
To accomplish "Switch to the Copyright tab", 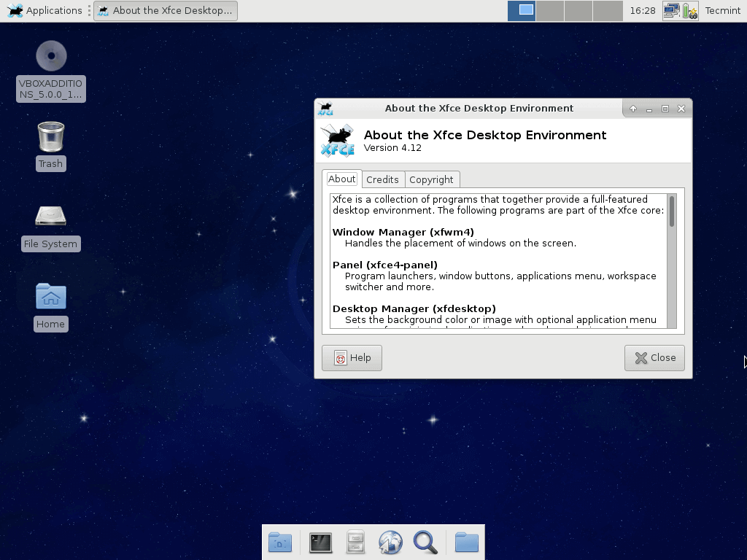I will coord(432,179).
